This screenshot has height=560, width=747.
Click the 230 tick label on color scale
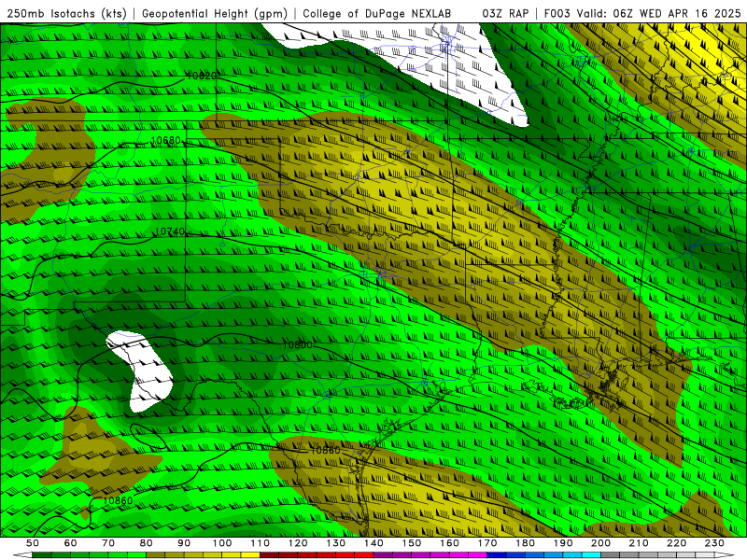click(x=714, y=543)
